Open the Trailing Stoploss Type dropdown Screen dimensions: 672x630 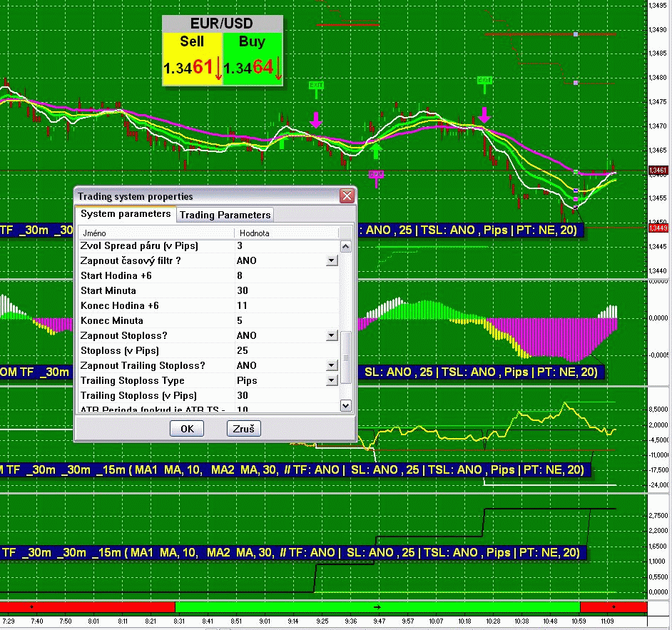pyautogui.click(x=331, y=381)
